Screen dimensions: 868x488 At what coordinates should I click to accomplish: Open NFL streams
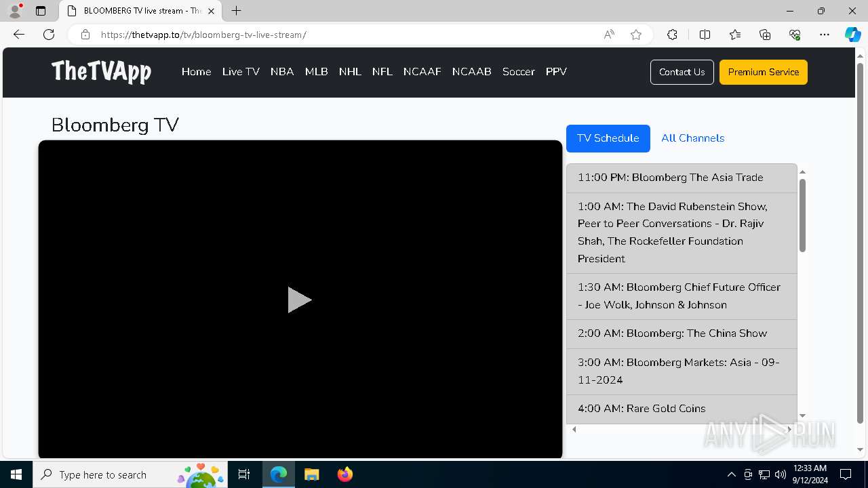pyautogui.click(x=382, y=72)
